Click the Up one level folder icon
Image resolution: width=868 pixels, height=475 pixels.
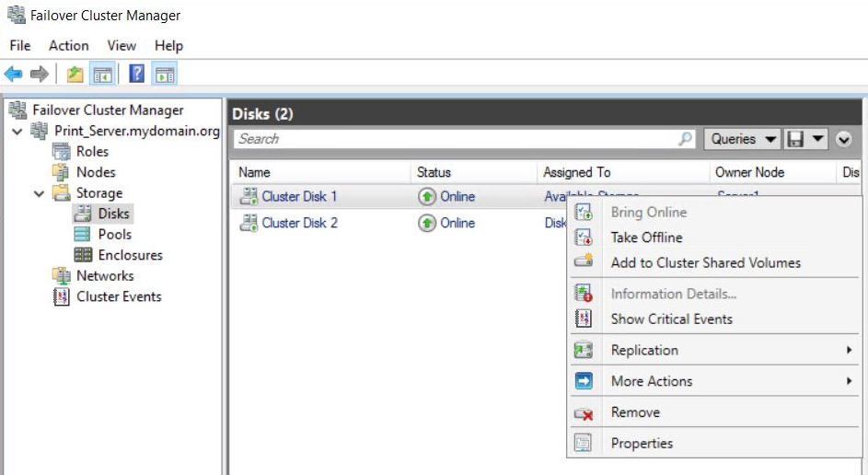click(x=75, y=74)
